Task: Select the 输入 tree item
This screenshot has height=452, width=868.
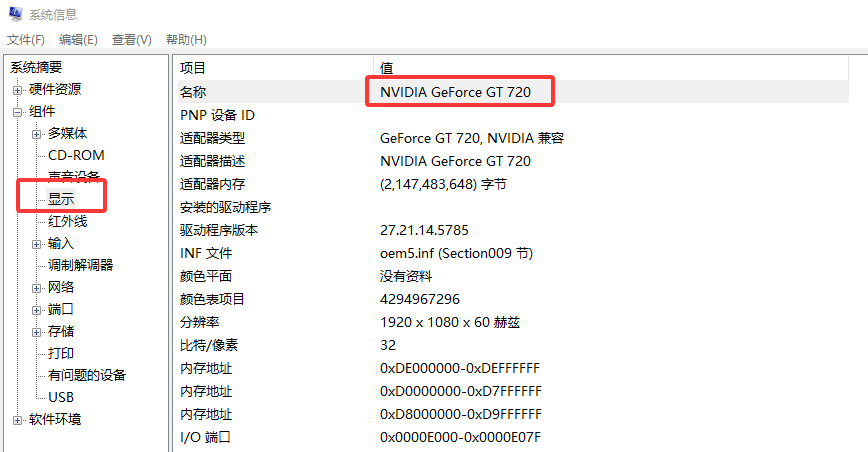Action: tap(61, 243)
